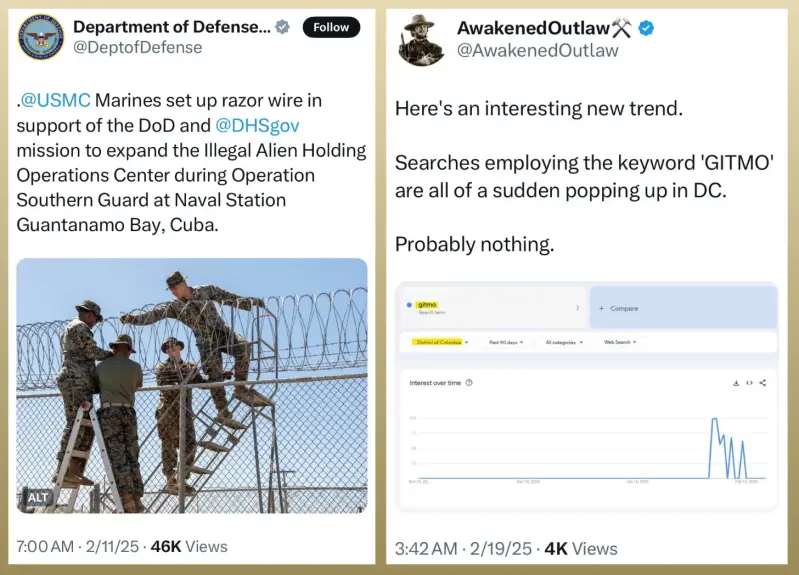Viewport: 799px width, 575px height.
Task: Click the ALT badge on Marines photo
Action: pyautogui.click(x=38, y=497)
